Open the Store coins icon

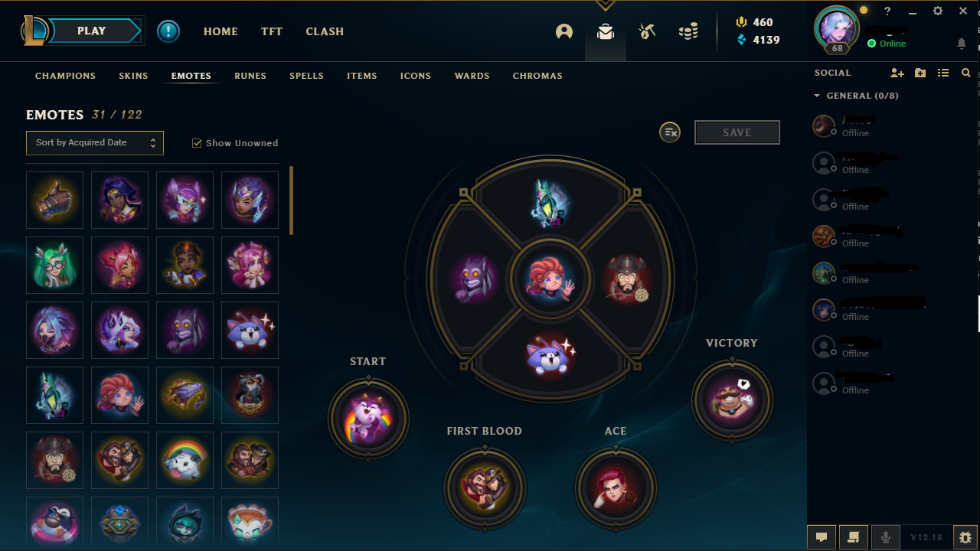[x=688, y=31]
